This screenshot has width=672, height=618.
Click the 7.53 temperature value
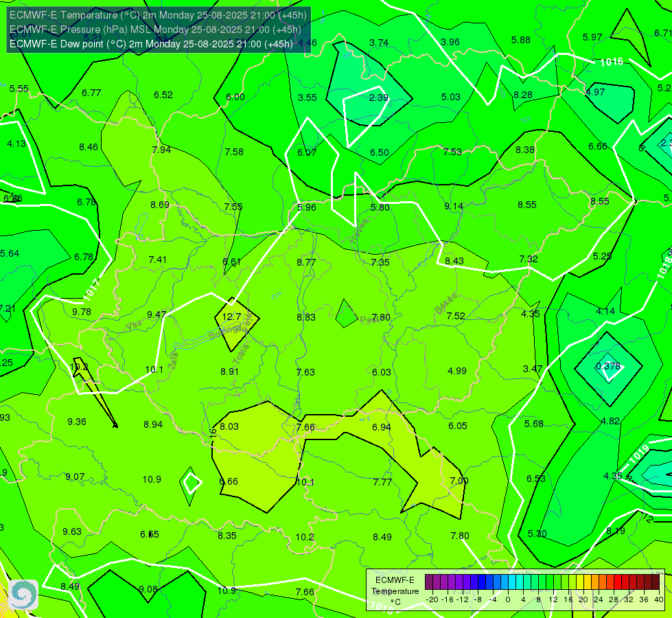pos(452,152)
